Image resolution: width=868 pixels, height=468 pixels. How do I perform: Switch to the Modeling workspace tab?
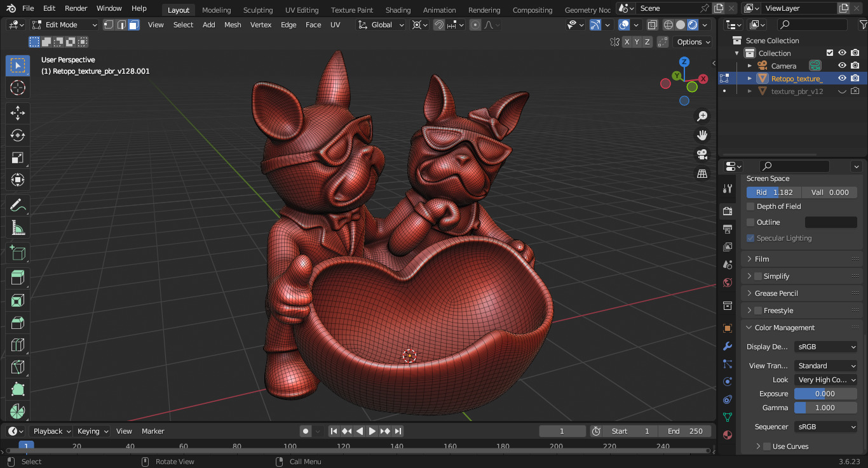tap(217, 10)
